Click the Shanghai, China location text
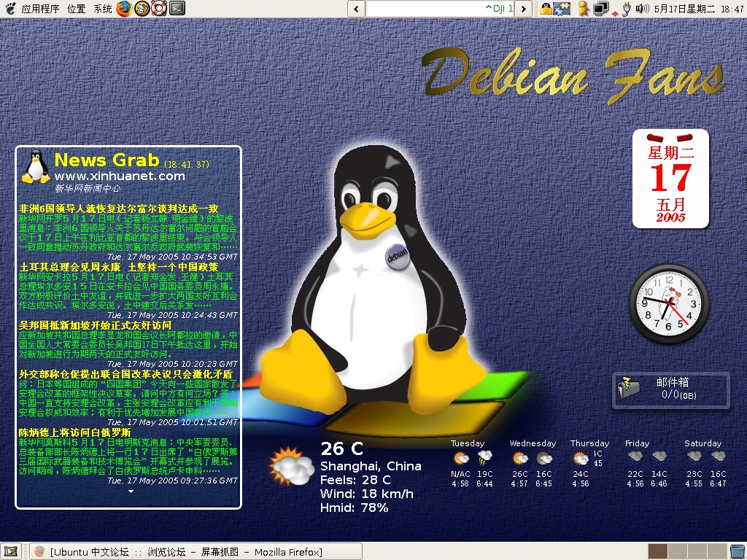Viewport: 747px width, 560px height. coord(371,466)
